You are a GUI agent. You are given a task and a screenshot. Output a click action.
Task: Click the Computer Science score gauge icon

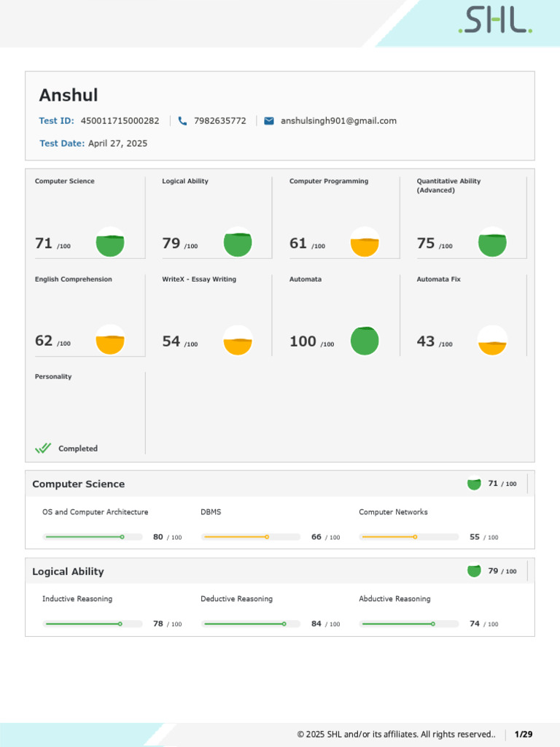110,243
